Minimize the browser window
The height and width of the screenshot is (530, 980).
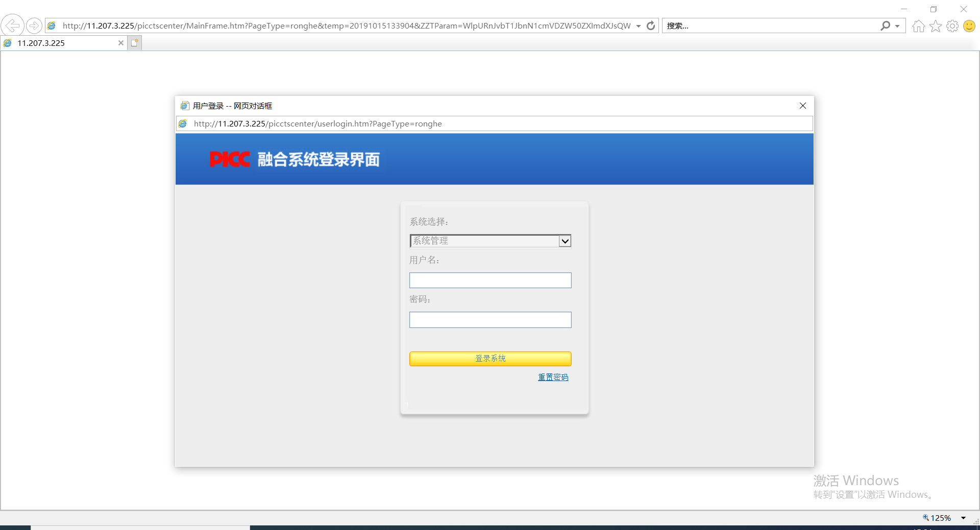pyautogui.click(x=904, y=9)
